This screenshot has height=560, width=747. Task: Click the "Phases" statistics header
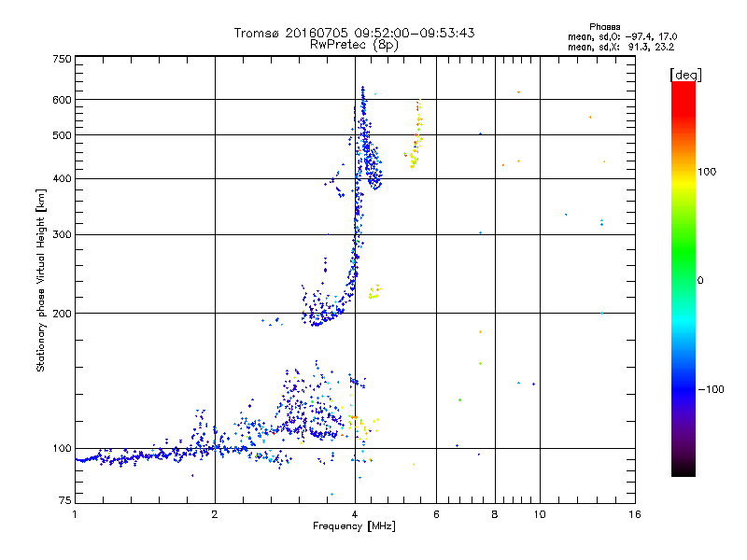(604, 27)
